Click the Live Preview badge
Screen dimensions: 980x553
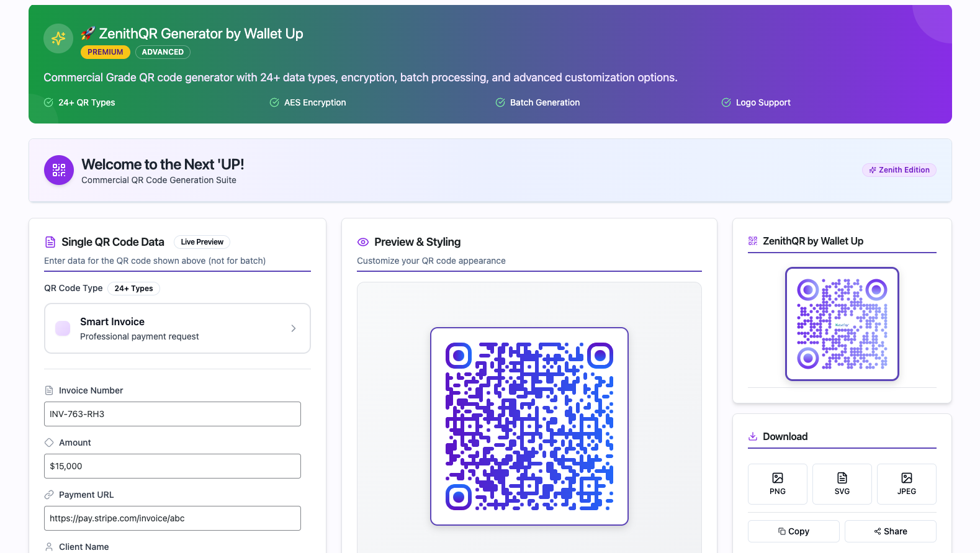[x=202, y=242]
